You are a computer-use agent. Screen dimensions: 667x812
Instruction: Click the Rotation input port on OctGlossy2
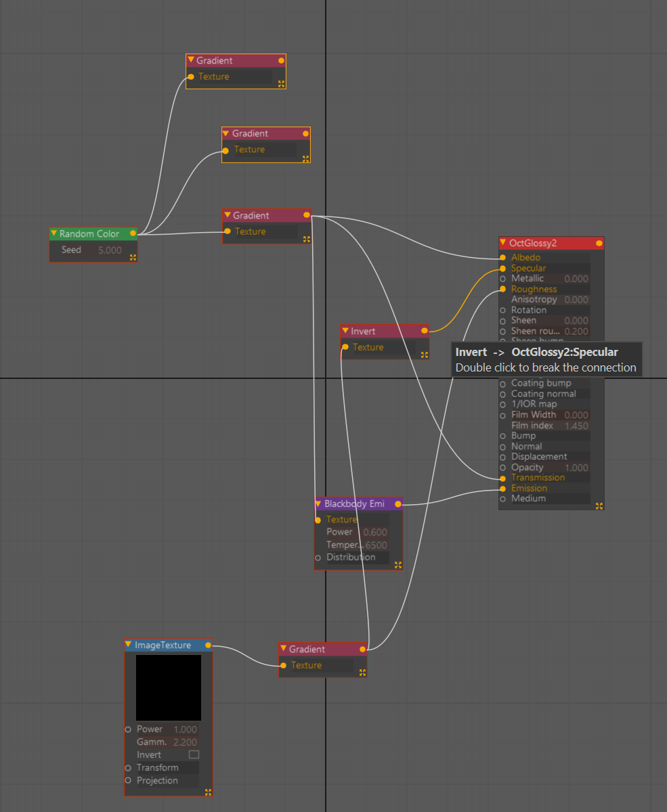coord(502,310)
